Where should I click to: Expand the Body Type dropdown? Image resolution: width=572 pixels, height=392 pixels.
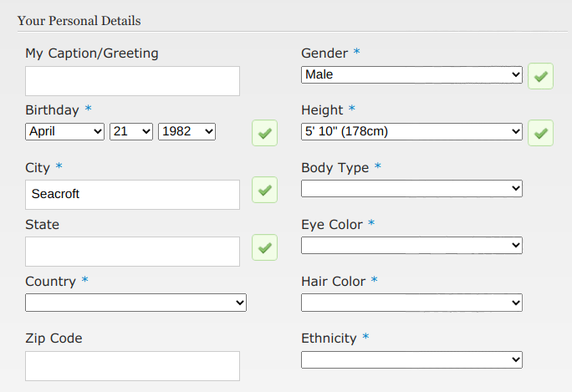pyautogui.click(x=411, y=189)
